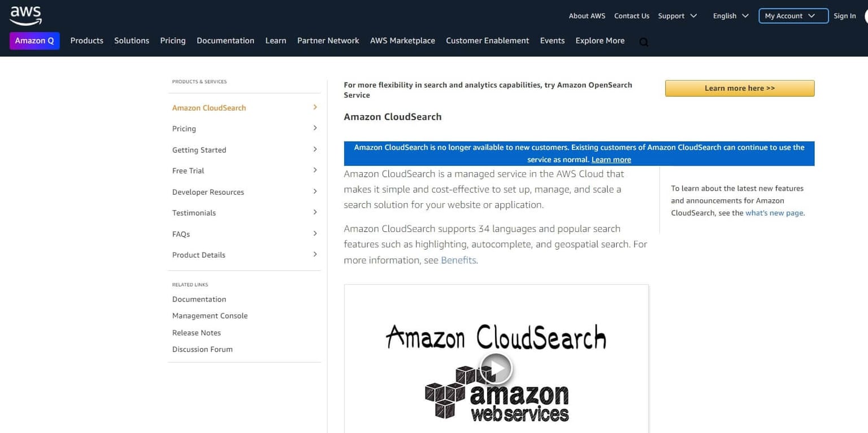
Task: Select the Partner Network navigation item
Action: point(328,41)
